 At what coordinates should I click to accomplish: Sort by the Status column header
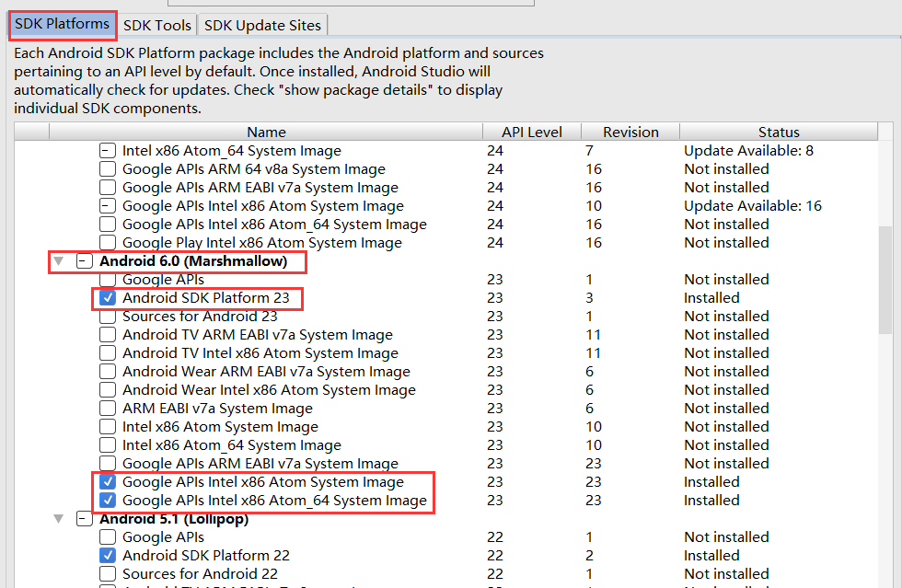(779, 132)
